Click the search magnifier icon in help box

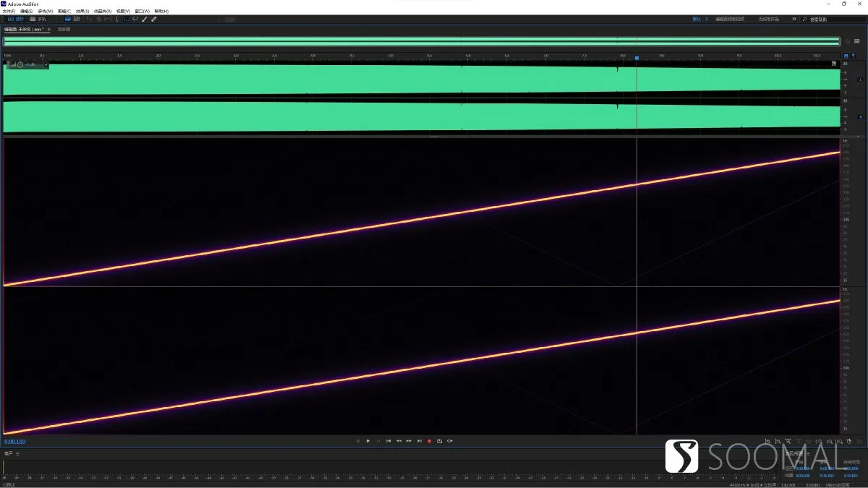pyautogui.click(x=804, y=19)
